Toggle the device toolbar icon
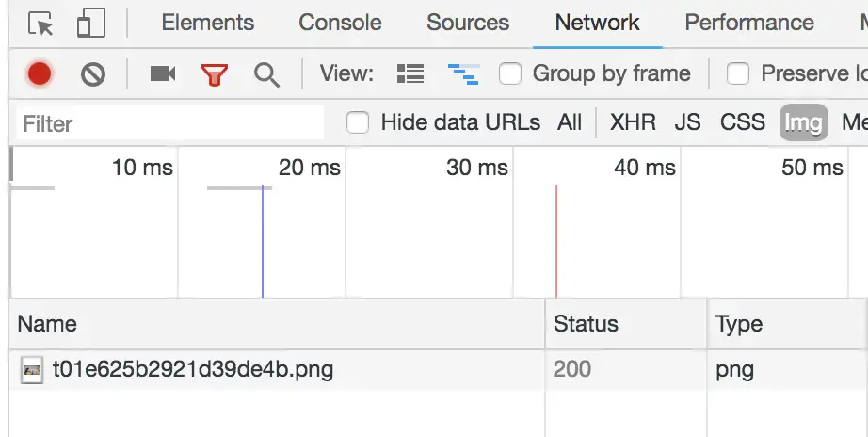This screenshot has width=868, height=437. tap(90, 24)
